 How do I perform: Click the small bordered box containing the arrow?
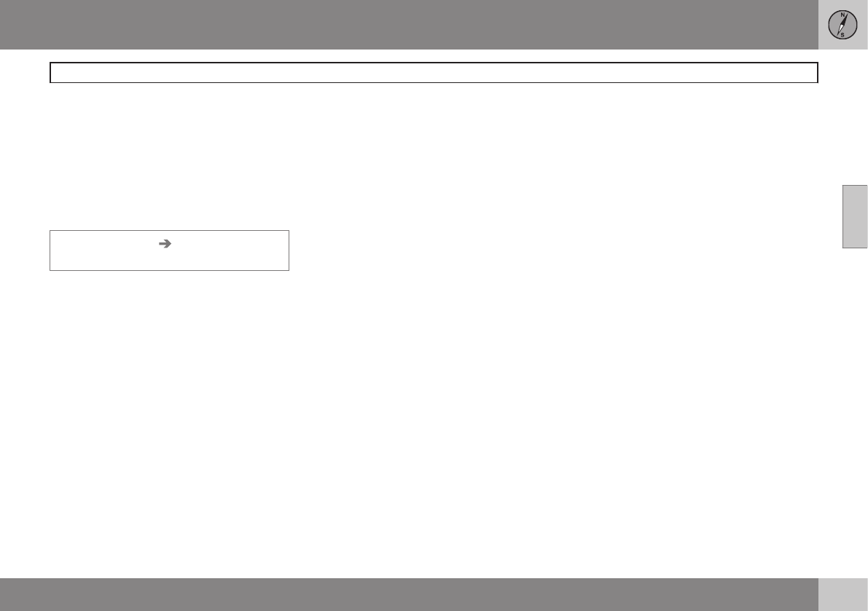[x=169, y=251]
